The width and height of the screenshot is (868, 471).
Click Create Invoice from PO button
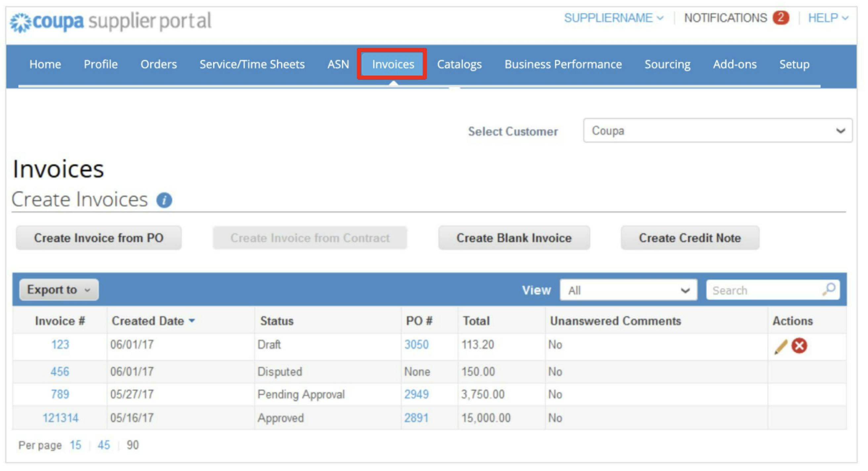(99, 238)
